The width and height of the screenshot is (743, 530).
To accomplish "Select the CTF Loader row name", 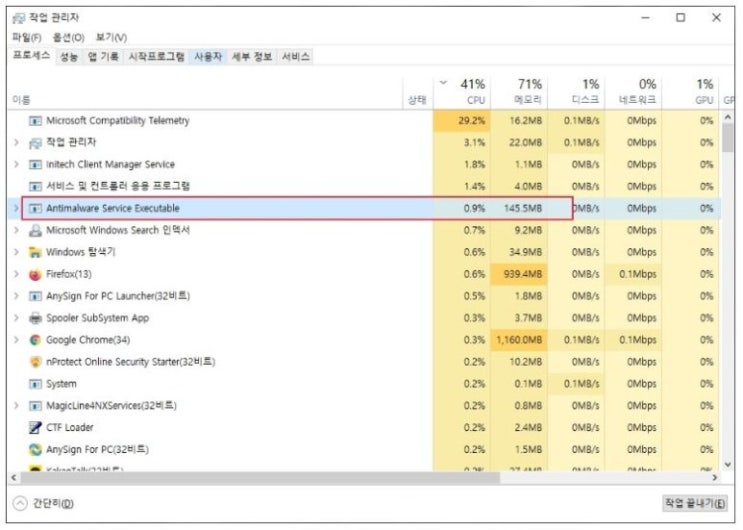I will pyautogui.click(x=70, y=428).
